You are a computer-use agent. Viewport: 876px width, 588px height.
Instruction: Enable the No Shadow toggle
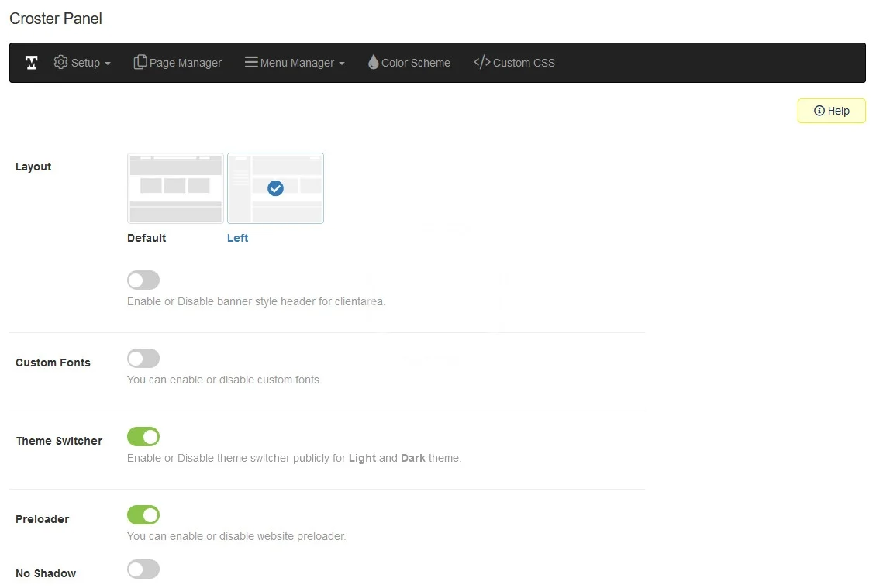point(143,569)
